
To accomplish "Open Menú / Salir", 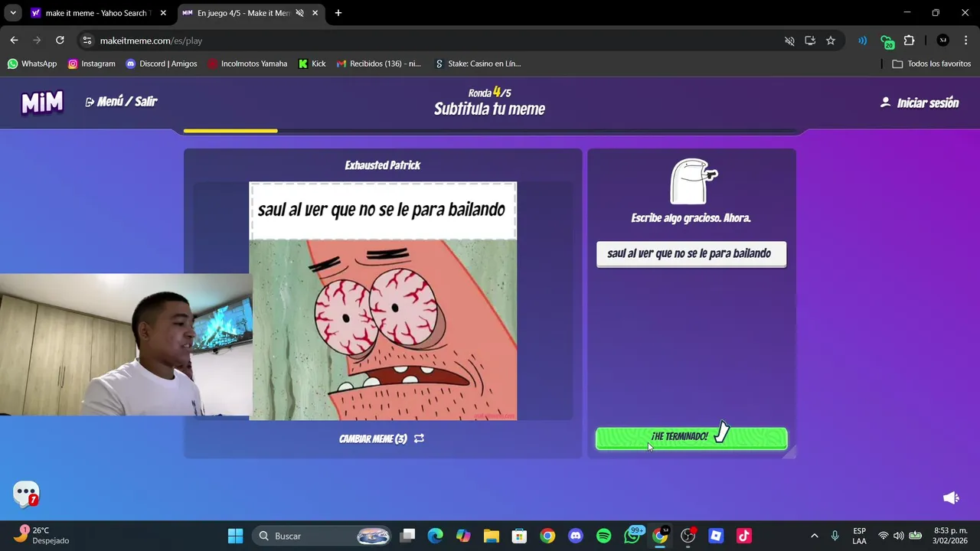I will pyautogui.click(x=121, y=102).
